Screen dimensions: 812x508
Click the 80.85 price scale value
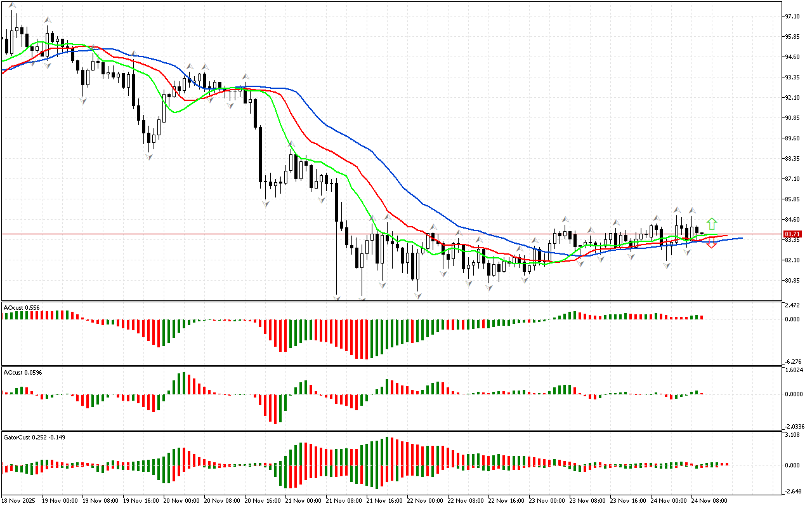[793, 281]
